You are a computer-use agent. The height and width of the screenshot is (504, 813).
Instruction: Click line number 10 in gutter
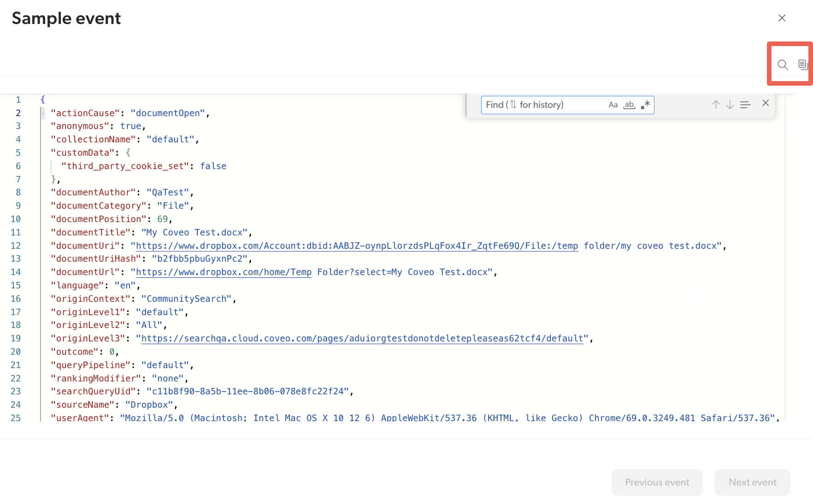pyautogui.click(x=16, y=219)
